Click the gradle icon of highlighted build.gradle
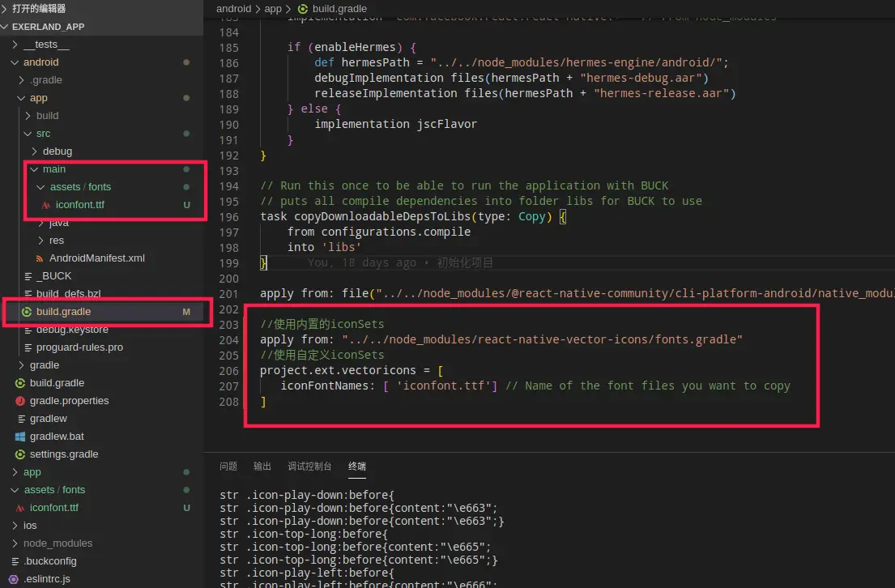This screenshot has width=895, height=588. click(x=26, y=312)
